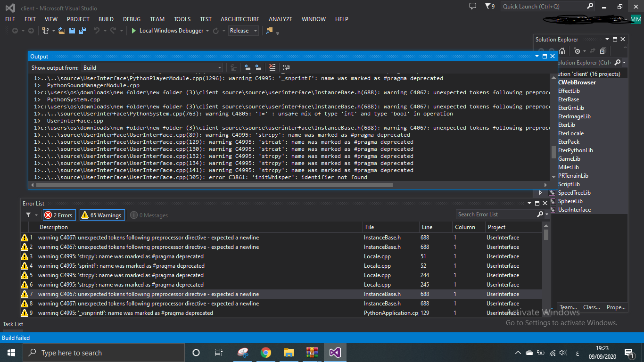Open the ARCHITECTURE menu
This screenshot has width=644, height=362.
[240, 19]
